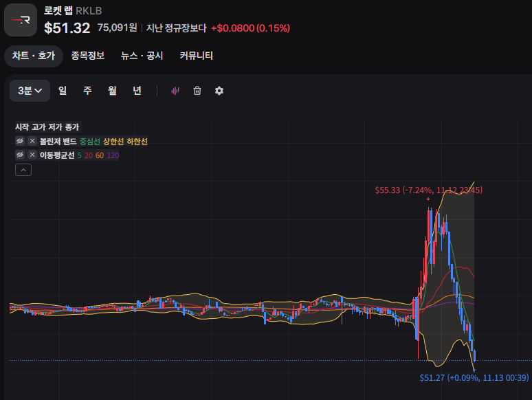Screen dimensions: 532x400
Task: Collapse the indicator legend with chevron
Action: click(23, 170)
